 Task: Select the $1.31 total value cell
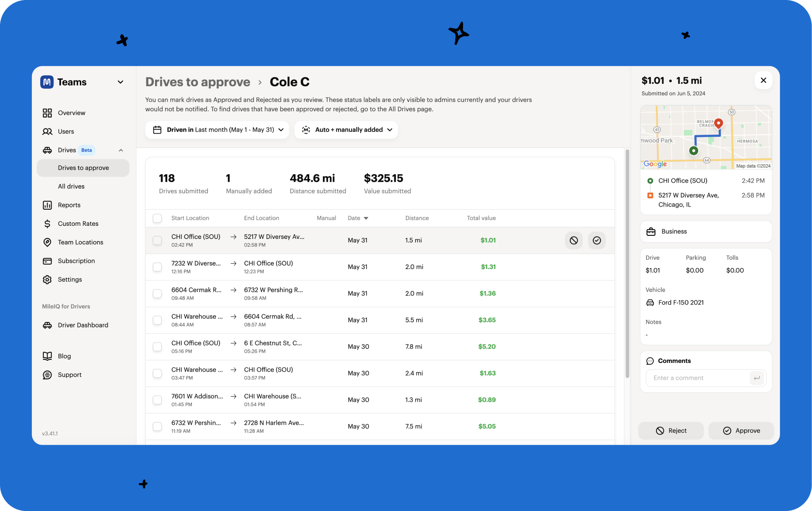[488, 267]
